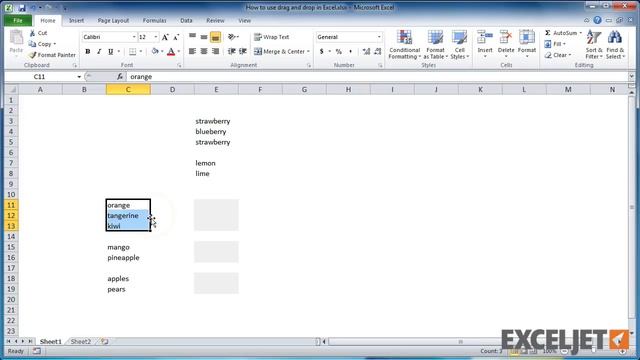Open Format as Table gallery
The height and width of the screenshot is (360, 640).
pyautogui.click(x=435, y=45)
